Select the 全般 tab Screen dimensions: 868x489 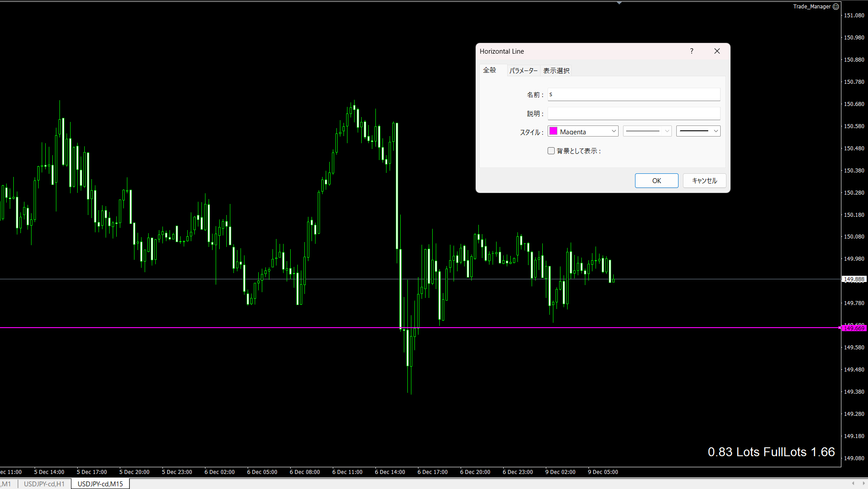[x=489, y=70]
